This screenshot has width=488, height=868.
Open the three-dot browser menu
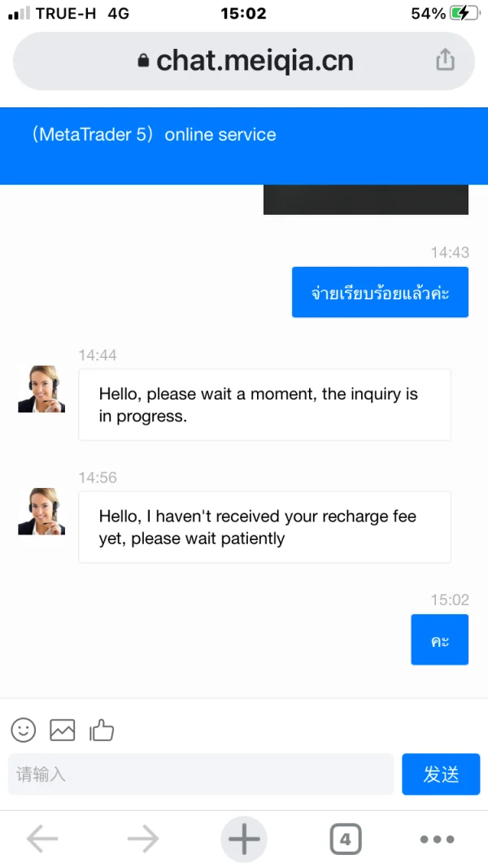[437, 839]
